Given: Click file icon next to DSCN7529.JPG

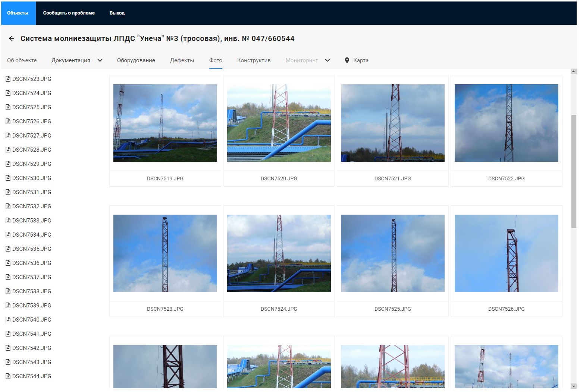Looking at the screenshot, I should 8,164.
